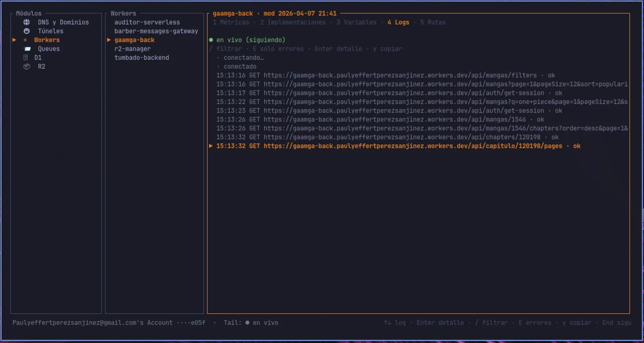This screenshot has width=644, height=343.
Task: Click the DNS y Dominios globe icon
Action: point(27,22)
